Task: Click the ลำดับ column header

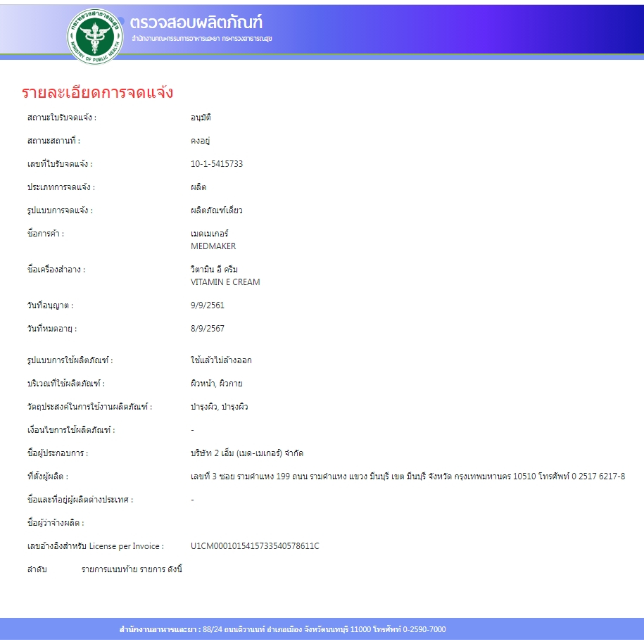Action: [x=37, y=569]
